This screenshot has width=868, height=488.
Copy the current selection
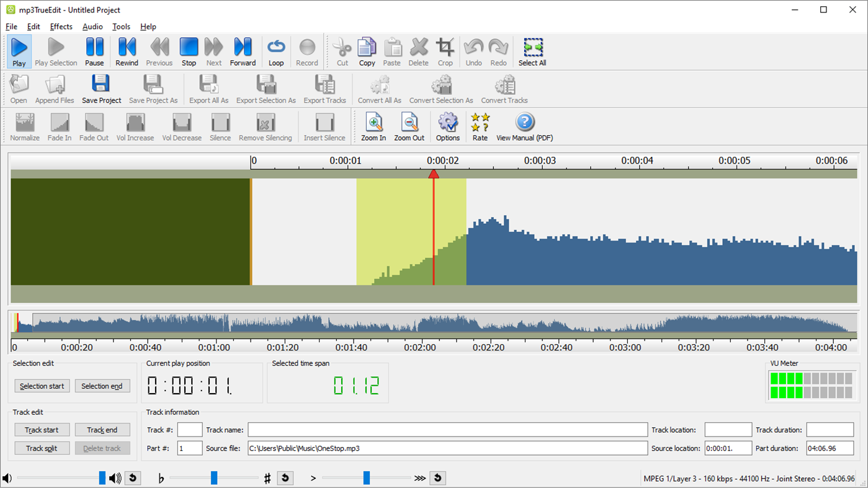click(367, 50)
